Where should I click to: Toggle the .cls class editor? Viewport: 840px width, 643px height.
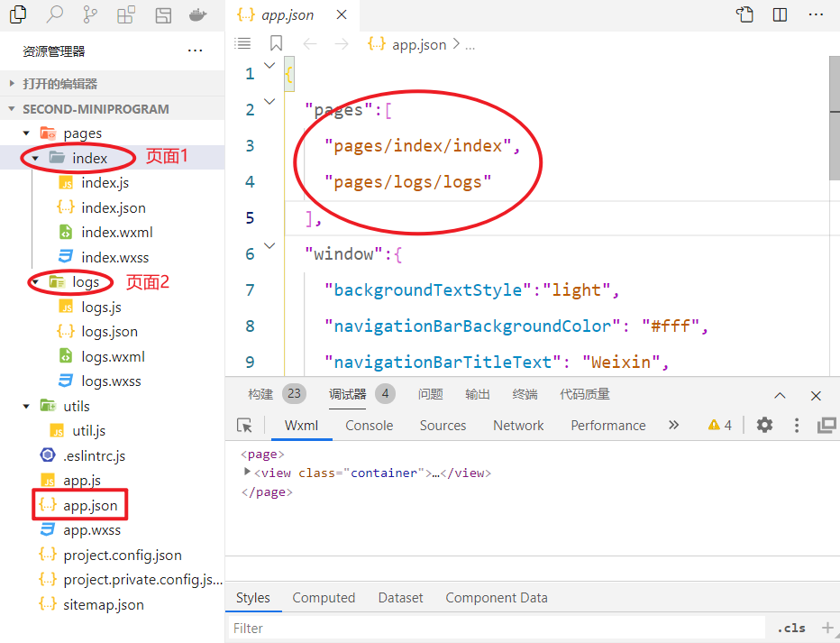click(791, 628)
